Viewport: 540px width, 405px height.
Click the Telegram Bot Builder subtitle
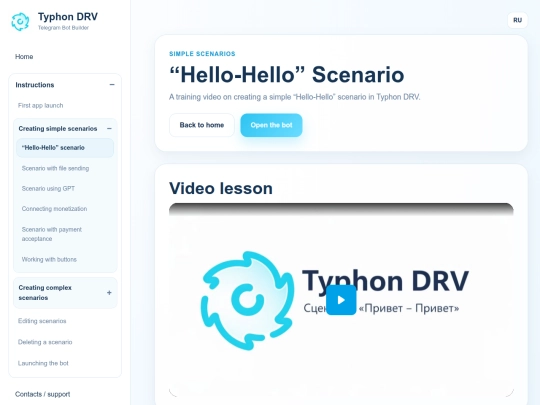point(63,28)
